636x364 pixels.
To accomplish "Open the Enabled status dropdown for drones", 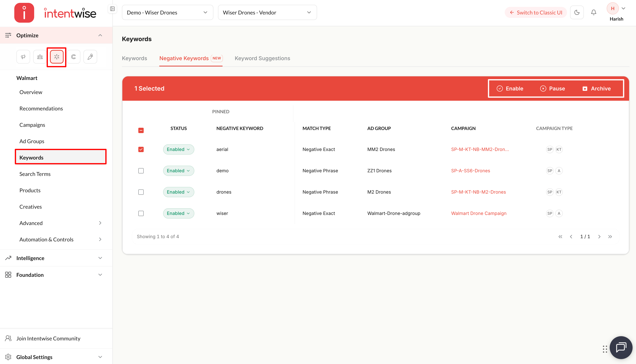I will click(x=179, y=192).
